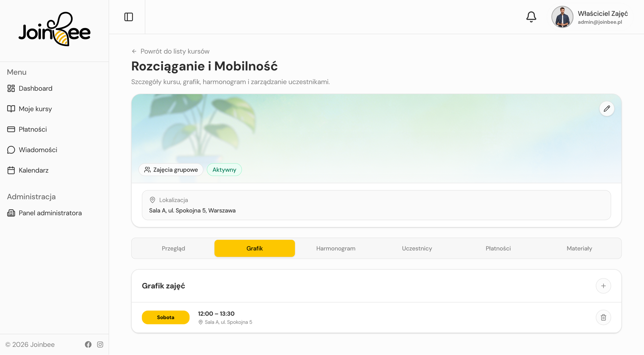644x355 pixels.
Task: Open the notifications bell
Action: 531,17
